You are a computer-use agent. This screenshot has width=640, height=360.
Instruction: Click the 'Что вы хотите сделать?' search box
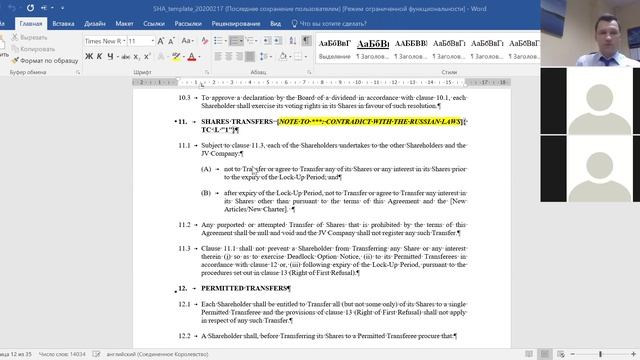[x=329, y=24]
